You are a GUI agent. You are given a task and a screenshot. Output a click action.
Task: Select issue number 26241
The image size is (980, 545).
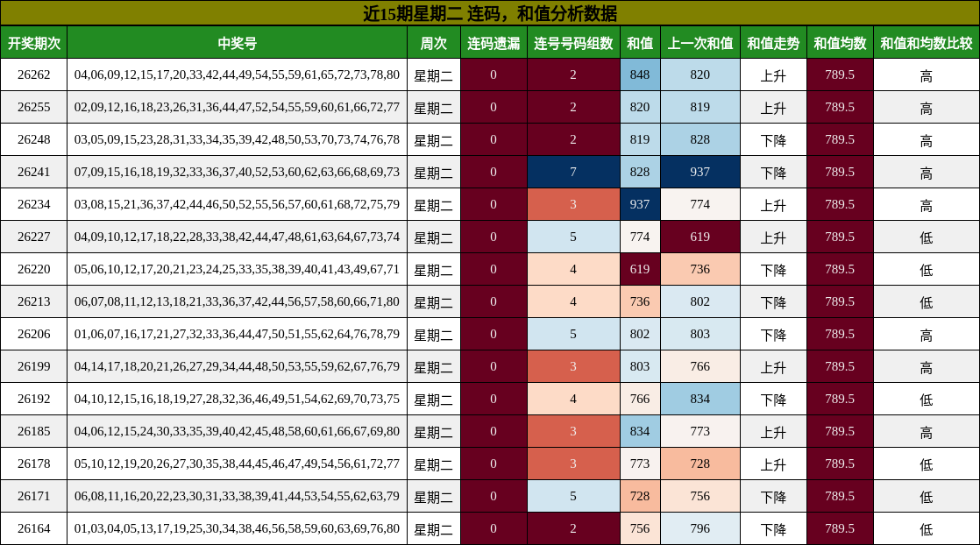[34, 172]
